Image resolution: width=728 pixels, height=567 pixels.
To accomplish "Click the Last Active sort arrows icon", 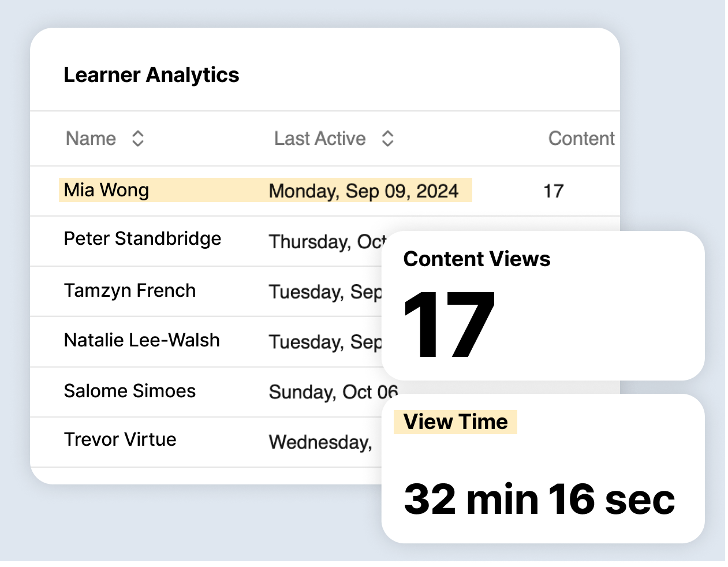I will point(387,139).
